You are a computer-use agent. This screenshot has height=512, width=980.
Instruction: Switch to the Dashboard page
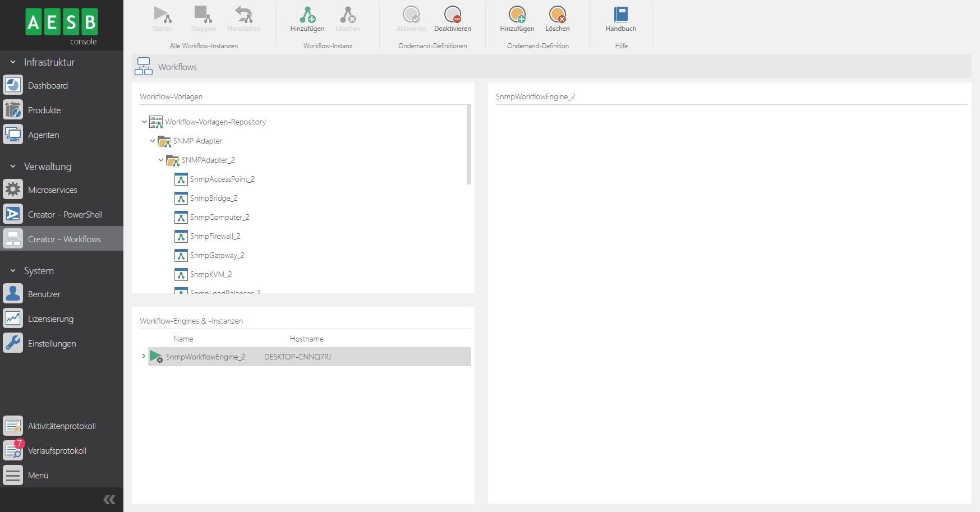[x=48, y=85]
